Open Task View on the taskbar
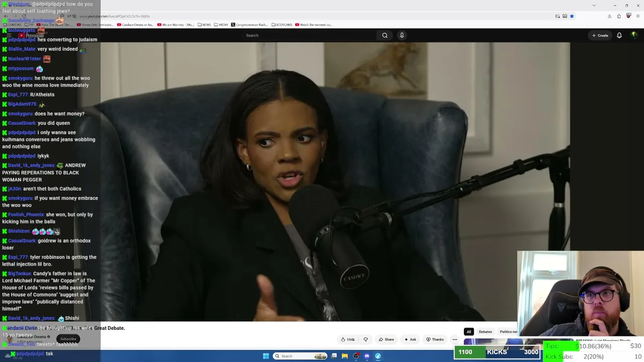 (x=334, y=356)
